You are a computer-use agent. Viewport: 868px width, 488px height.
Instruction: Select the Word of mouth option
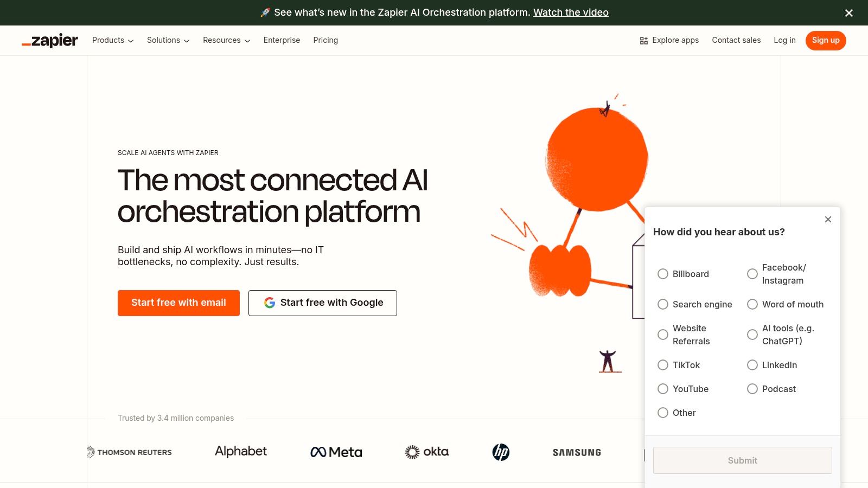point(752,304)
